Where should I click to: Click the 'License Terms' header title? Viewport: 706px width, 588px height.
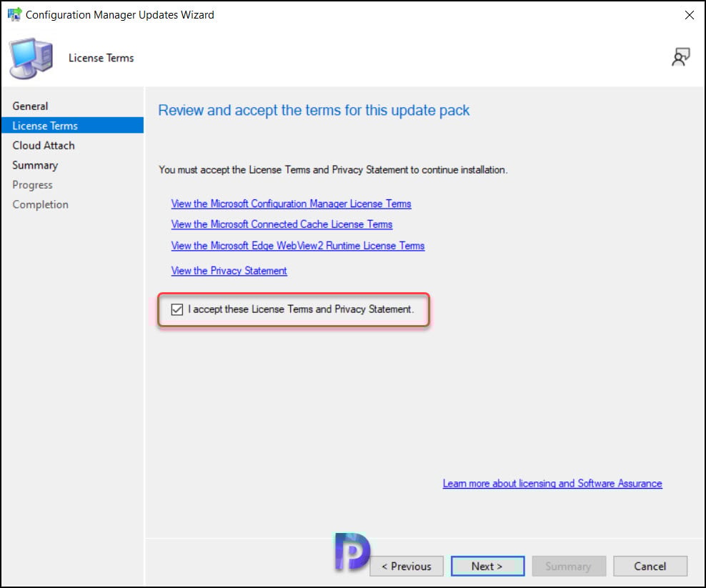[101, 58]
